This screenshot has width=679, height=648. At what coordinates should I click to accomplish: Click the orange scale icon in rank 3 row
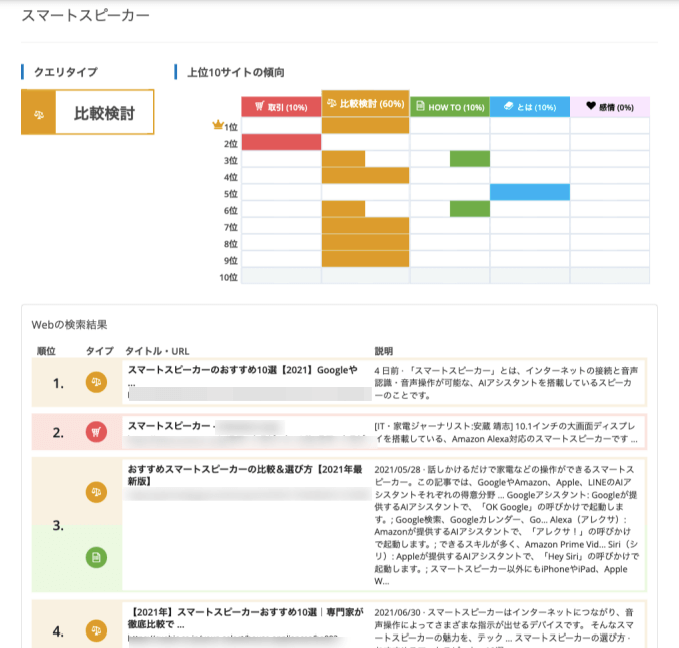click(x=96, y=492)
